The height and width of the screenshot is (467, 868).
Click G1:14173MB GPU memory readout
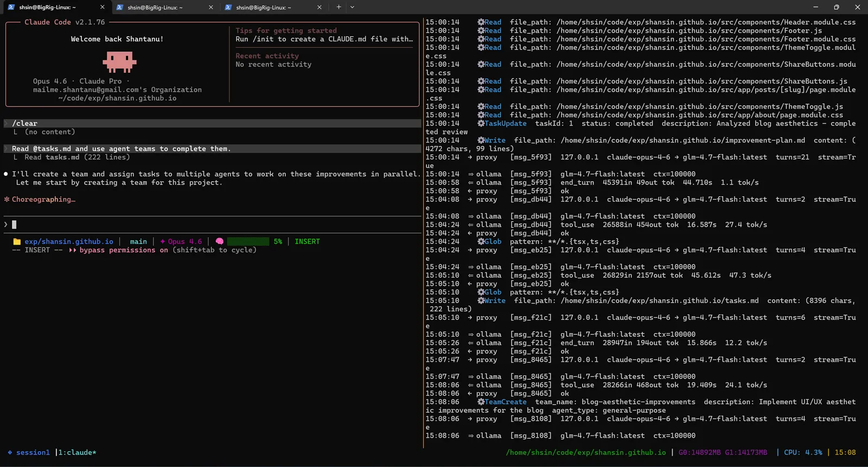tap(746, 452)
